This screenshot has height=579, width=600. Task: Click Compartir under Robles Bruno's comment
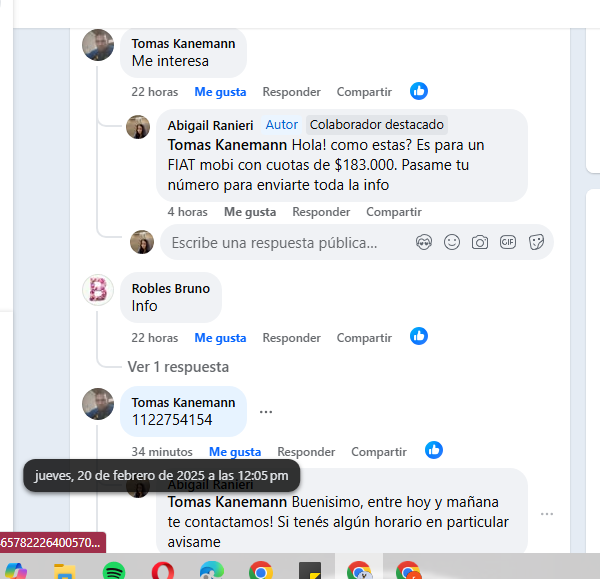pyautogui.click(x=364, y=338)
